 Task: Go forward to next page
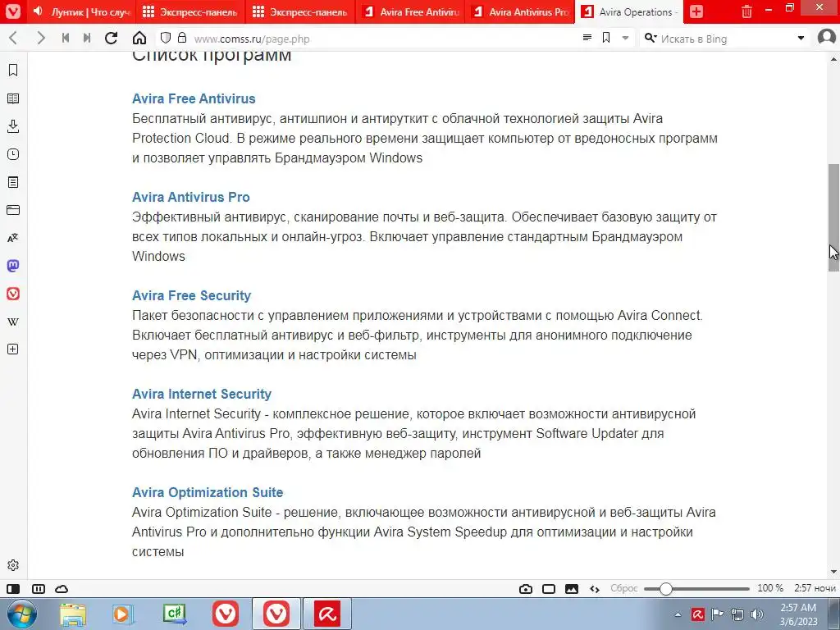(41, 38)
